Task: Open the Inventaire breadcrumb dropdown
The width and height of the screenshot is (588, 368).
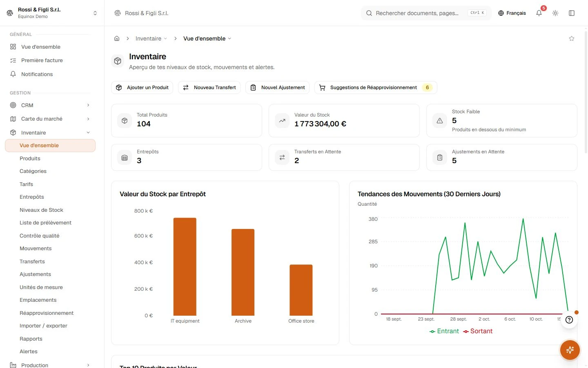Action: [x=151, y=38]
